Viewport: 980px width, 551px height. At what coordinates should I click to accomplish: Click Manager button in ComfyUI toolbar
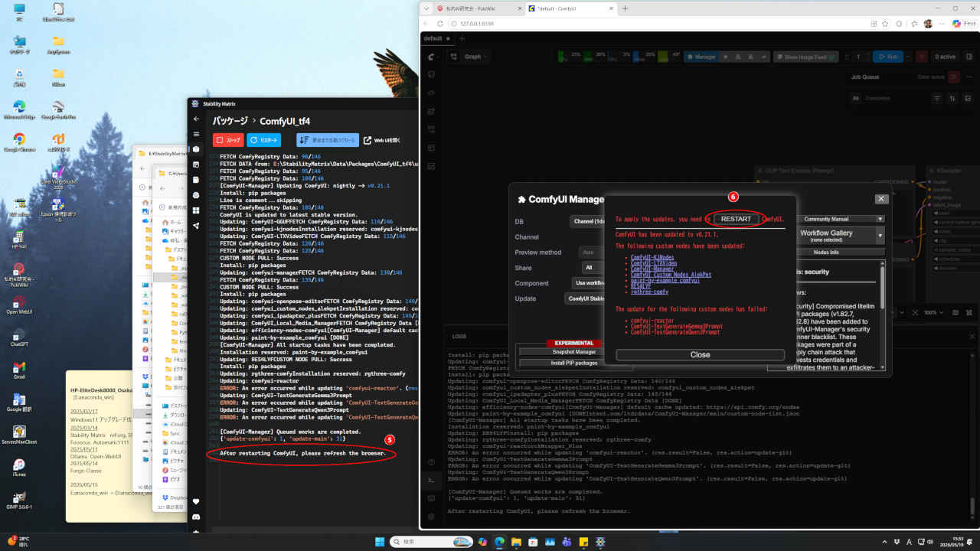(x=701, y=57)
